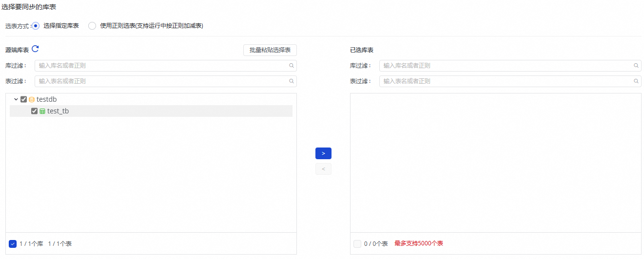Click the 1 / 1个表 count text

59,243
